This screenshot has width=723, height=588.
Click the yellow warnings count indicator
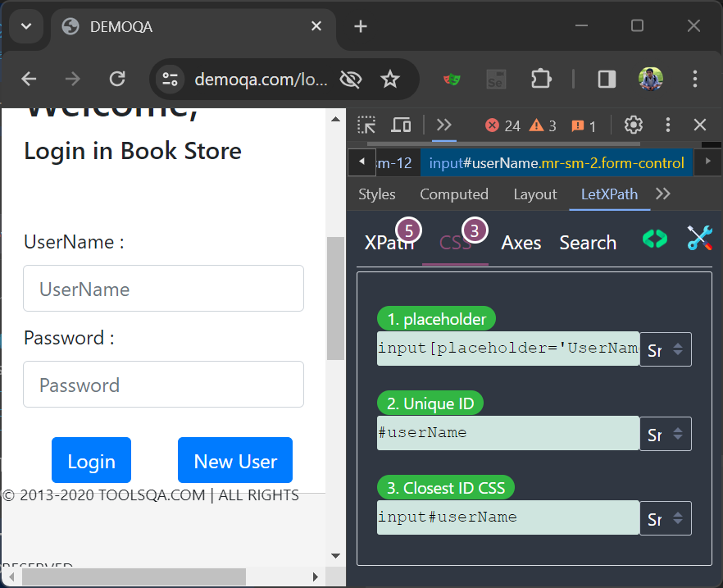coord(543,125)
